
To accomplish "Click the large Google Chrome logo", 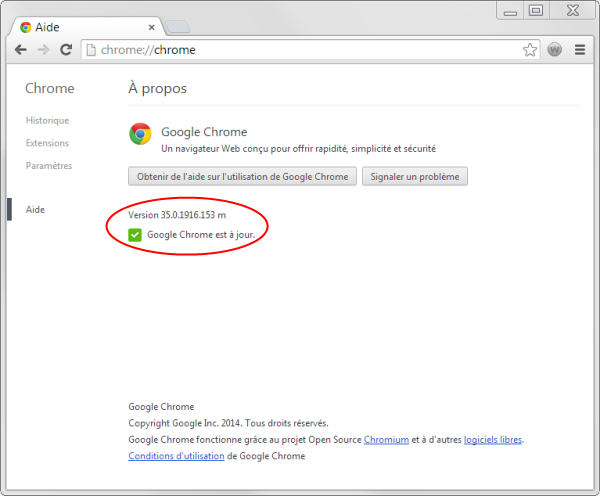I will (x=140, y=134).
